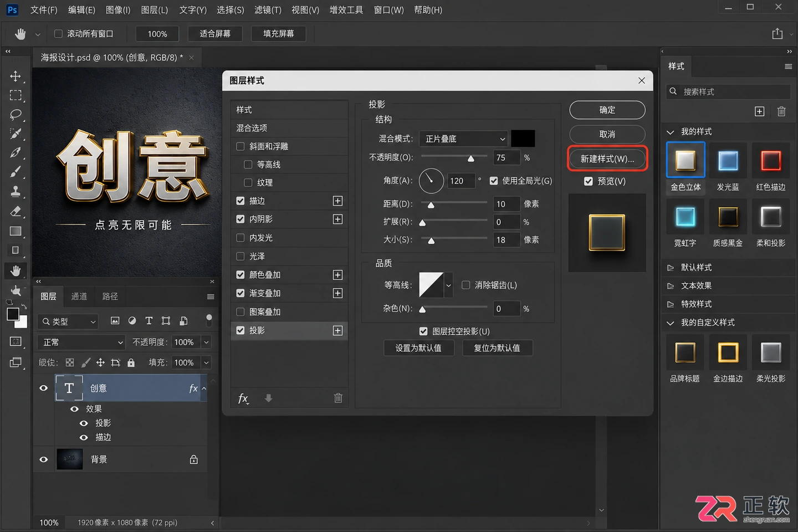Expand the 默认样式 group
Image resolution: width=798 pixels, height=532 pixels.
[x=671, y=268]
